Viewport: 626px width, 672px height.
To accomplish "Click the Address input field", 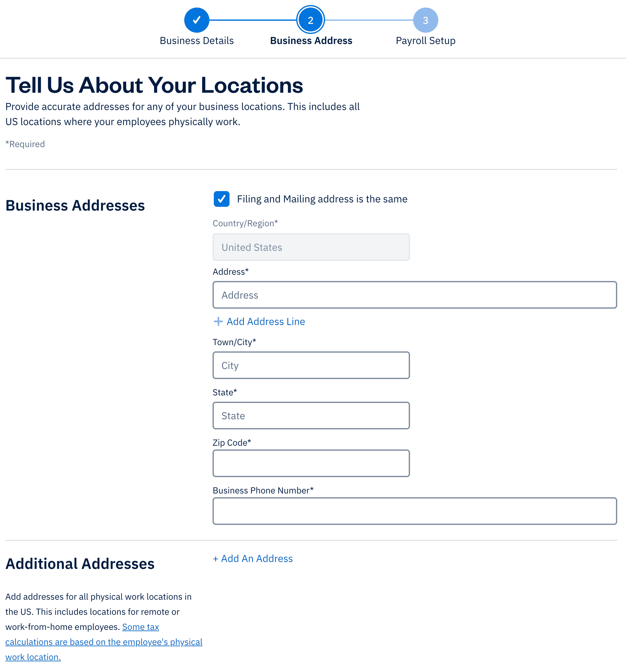I will 415,295.
